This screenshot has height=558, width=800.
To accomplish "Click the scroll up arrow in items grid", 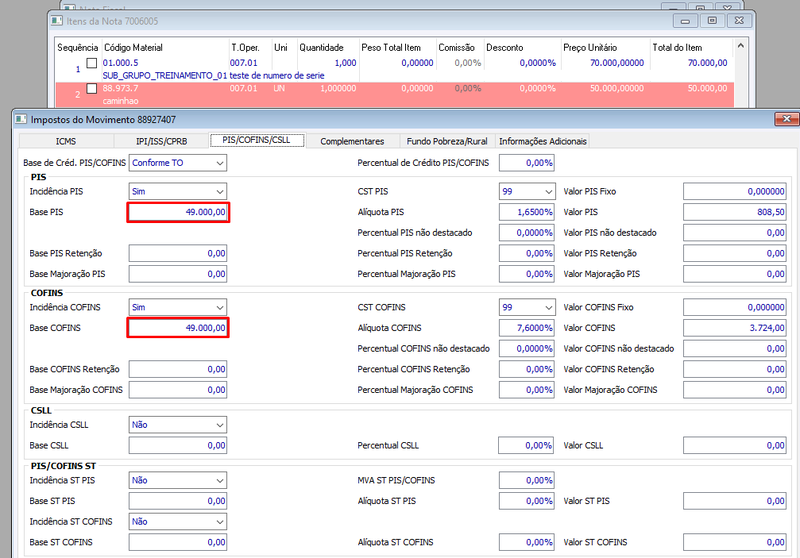I will click(x=741, y=46).
